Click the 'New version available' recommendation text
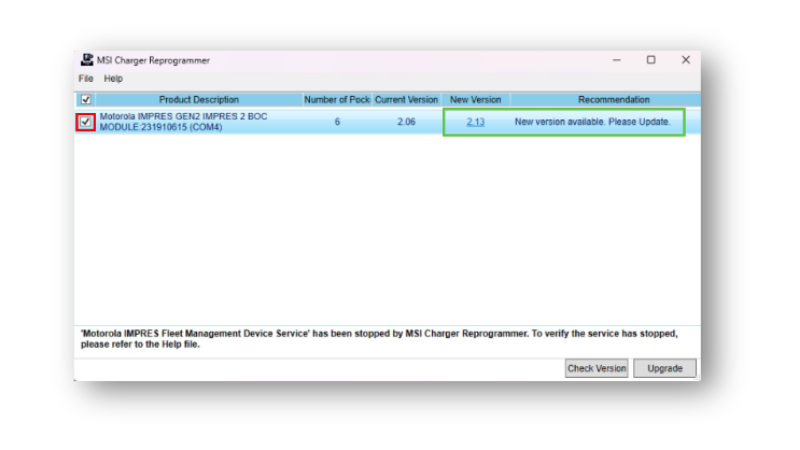The height and width of the screenshot is (450, 800). (x=592, y=122)
